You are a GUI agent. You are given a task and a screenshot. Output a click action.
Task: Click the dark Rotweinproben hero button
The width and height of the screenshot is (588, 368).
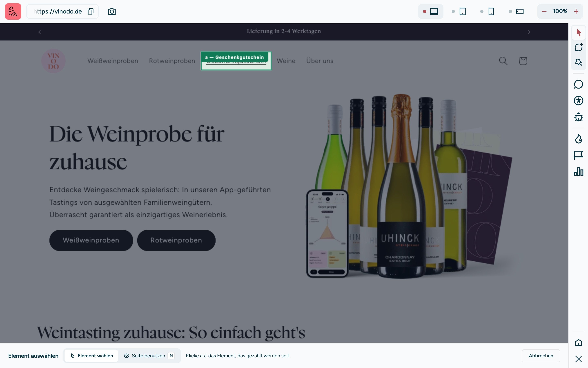(176, 240)
